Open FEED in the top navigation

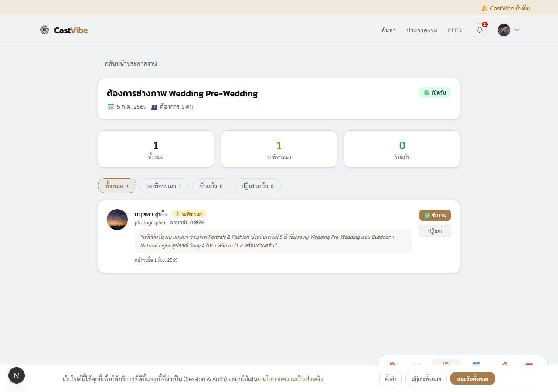(x=455, y=30)
